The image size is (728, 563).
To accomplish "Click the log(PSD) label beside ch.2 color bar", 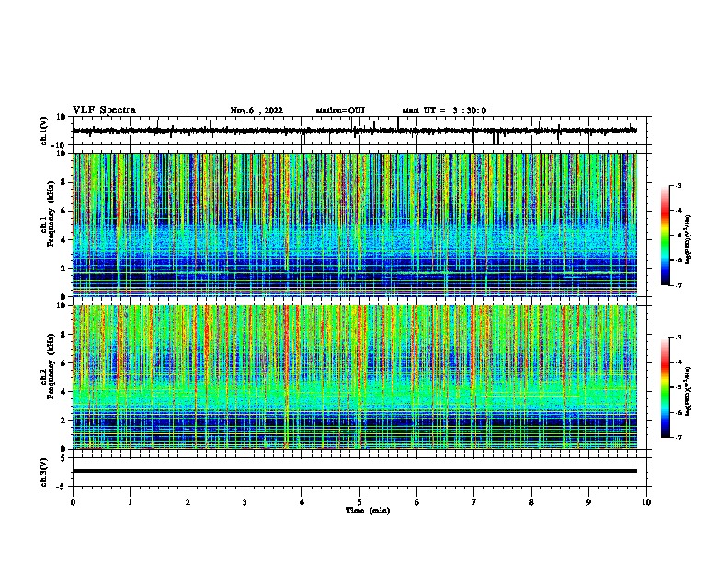I will coord(688,391).
